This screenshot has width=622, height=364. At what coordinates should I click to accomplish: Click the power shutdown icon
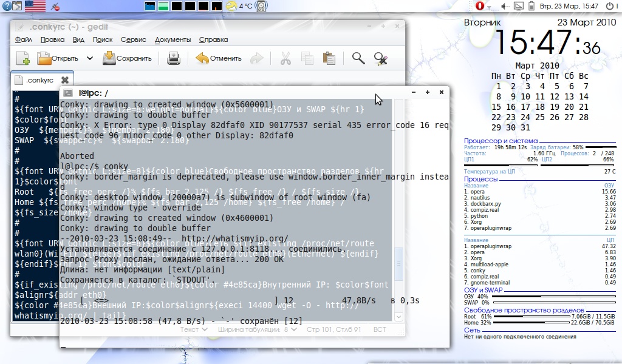coord(610,6)
